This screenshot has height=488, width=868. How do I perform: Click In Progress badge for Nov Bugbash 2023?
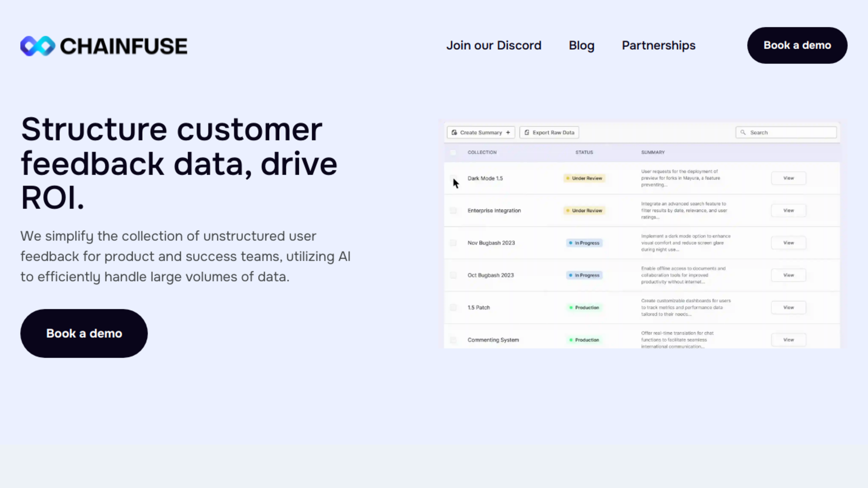(584, 243)
